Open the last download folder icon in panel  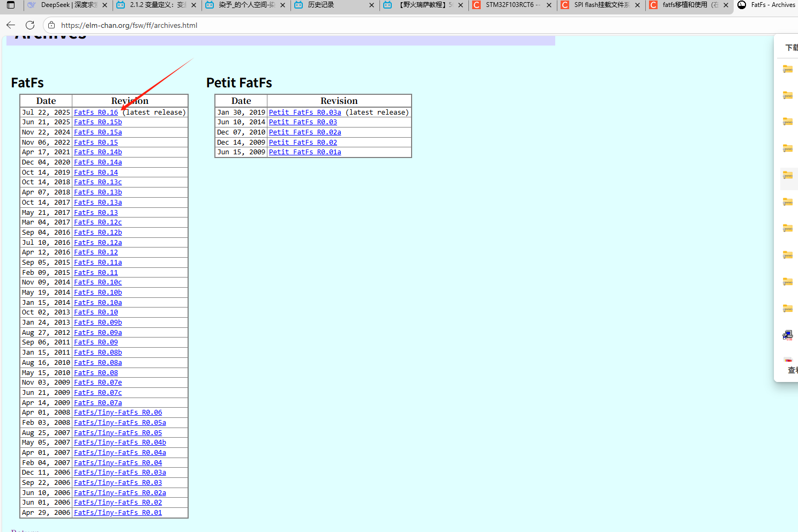[x=787, y=308]
